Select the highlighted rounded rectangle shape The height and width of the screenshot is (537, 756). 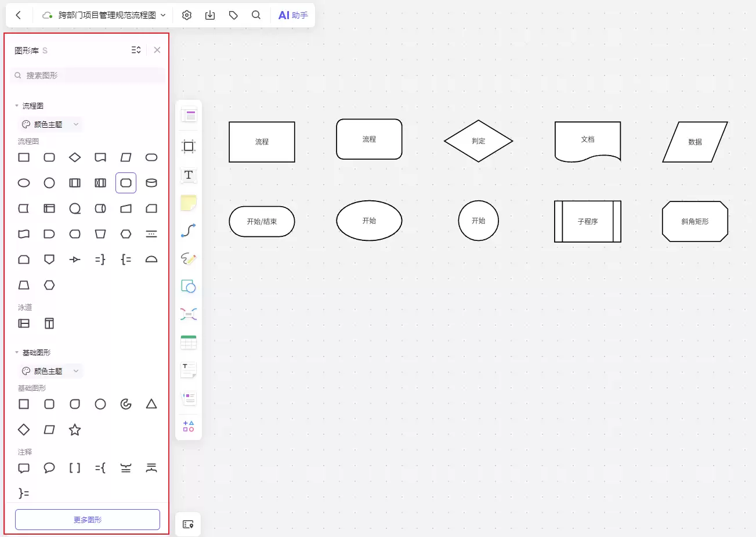tap(126, 183)
